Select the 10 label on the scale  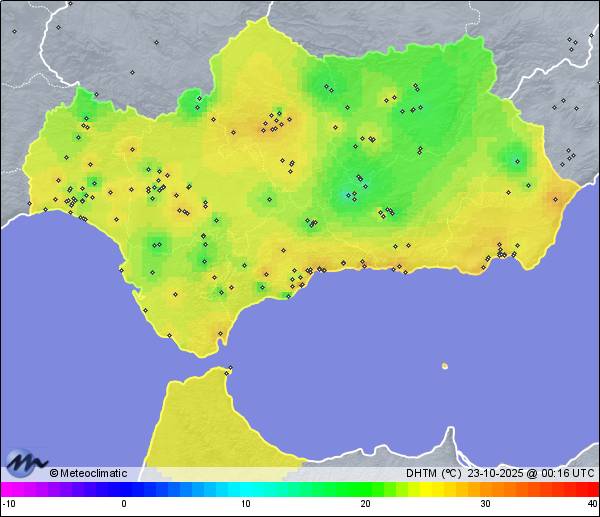pos(245,503)
